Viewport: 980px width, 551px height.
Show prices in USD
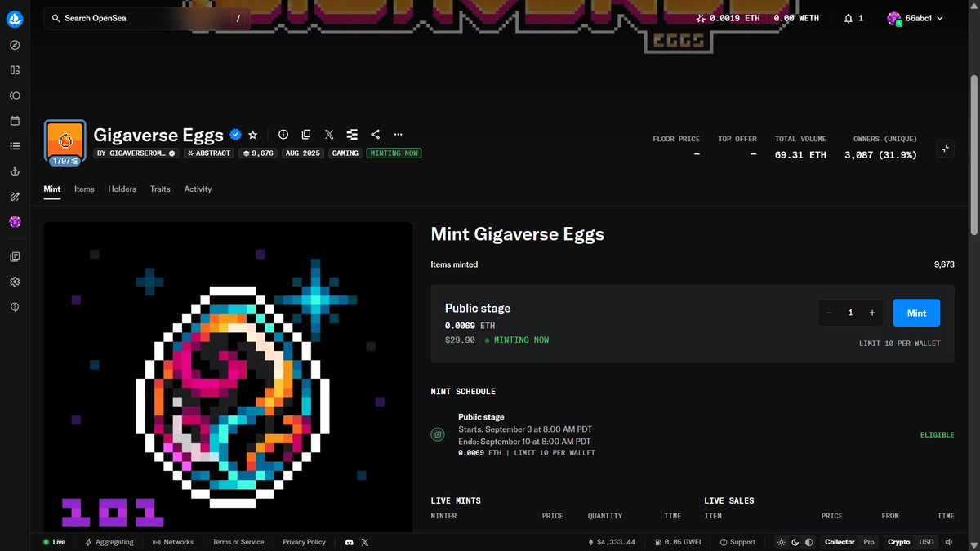926,542
